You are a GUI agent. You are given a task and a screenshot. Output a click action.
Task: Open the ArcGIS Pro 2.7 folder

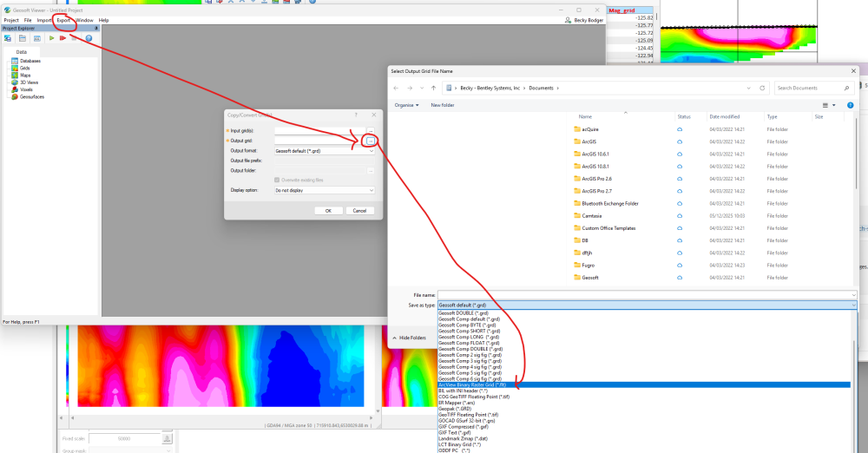597,191
